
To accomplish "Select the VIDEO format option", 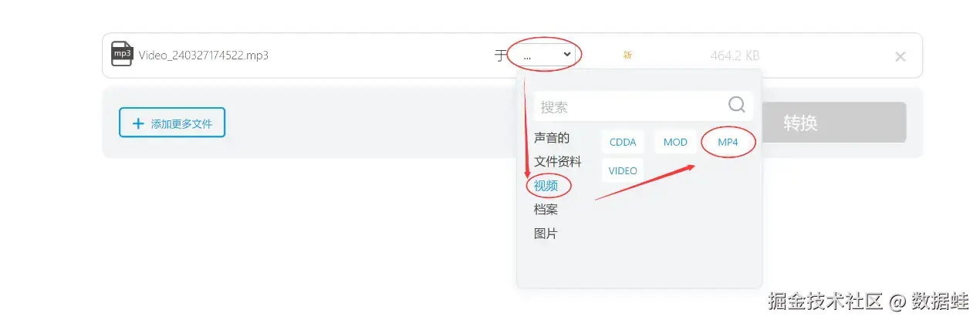I will [x=623, y=170].
